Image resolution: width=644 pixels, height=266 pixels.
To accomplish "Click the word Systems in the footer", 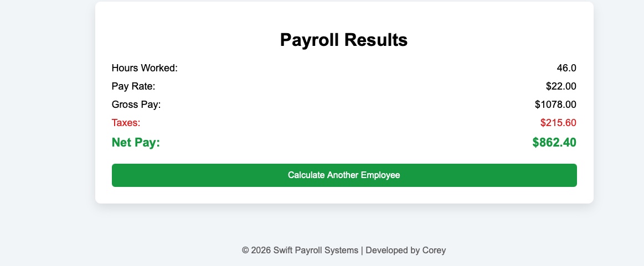I will pos(341,251).
